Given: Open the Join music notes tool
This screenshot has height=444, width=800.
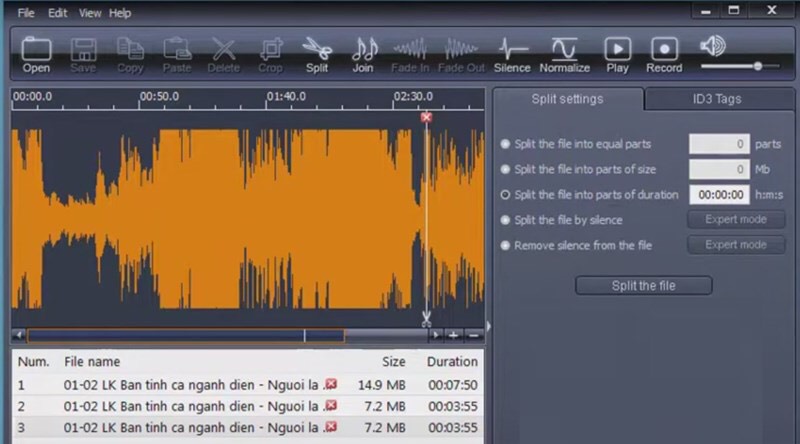Looking at the screenshot, I should point(363,55).
